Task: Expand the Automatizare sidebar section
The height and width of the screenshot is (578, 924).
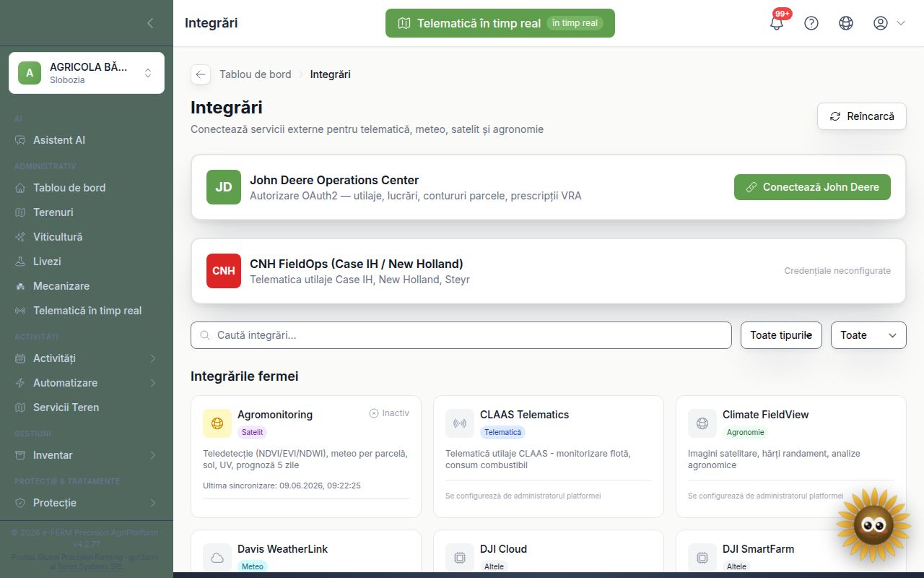Action: click(x=87, y=383)
